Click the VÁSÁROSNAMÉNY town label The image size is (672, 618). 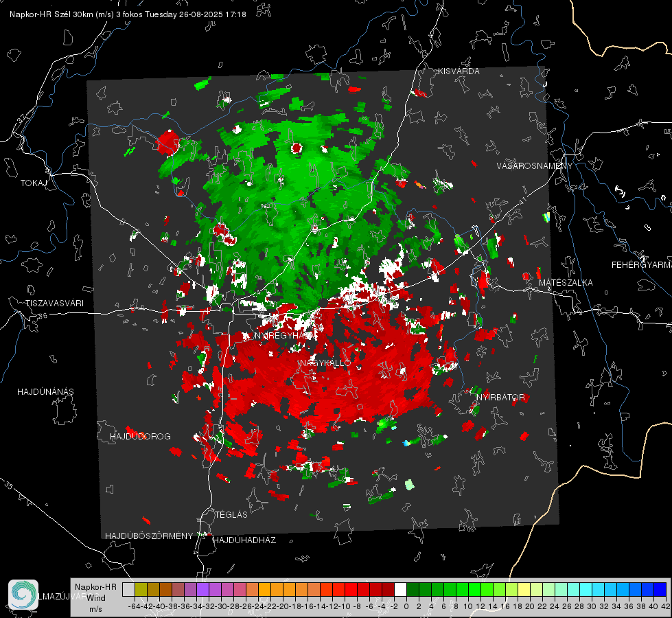pyautogui.click(x=535, y=166)
